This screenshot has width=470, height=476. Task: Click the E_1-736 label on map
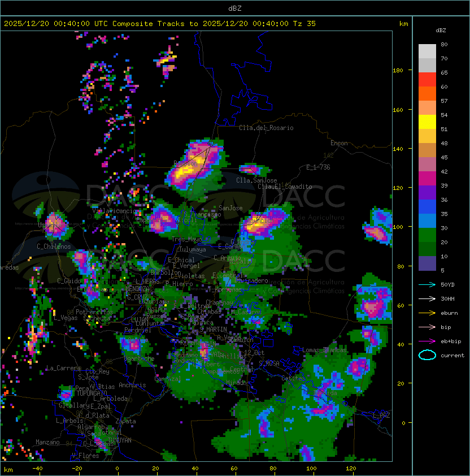318,167
